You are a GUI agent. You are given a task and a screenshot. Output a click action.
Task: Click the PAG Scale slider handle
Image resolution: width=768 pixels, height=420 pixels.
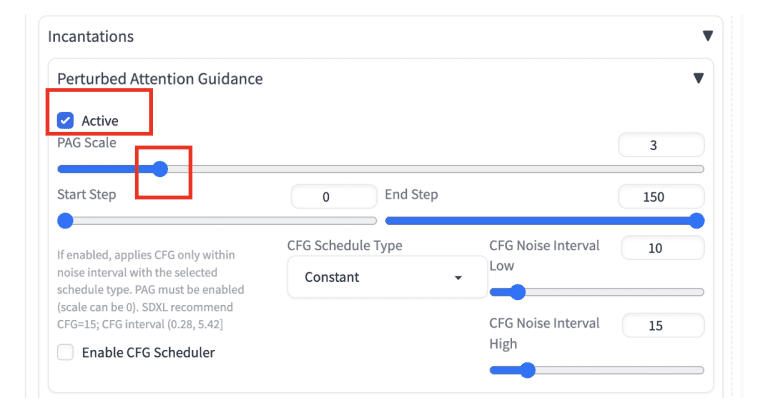pyautogui.click(x=160, y=169)
